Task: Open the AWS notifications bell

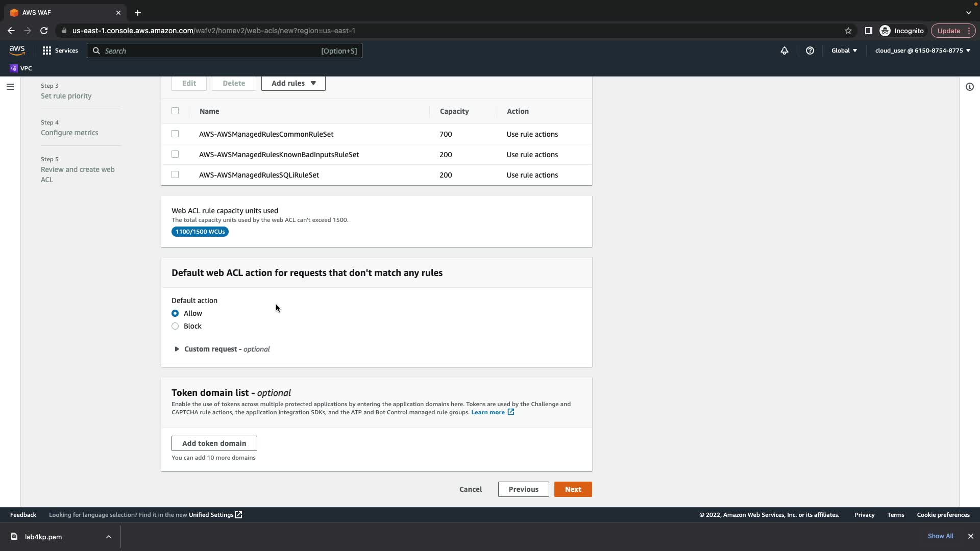Action: pos(784,51)
